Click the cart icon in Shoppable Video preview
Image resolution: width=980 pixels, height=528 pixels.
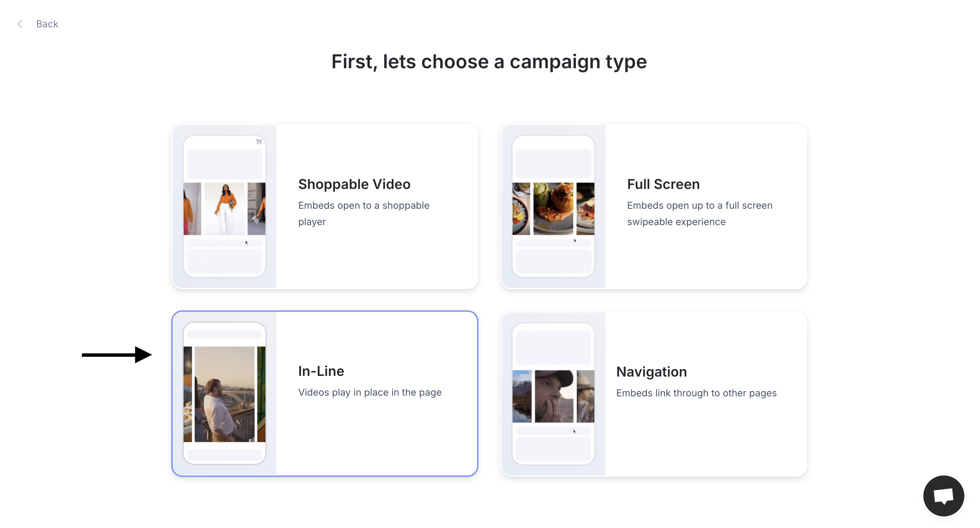(259, 142)
